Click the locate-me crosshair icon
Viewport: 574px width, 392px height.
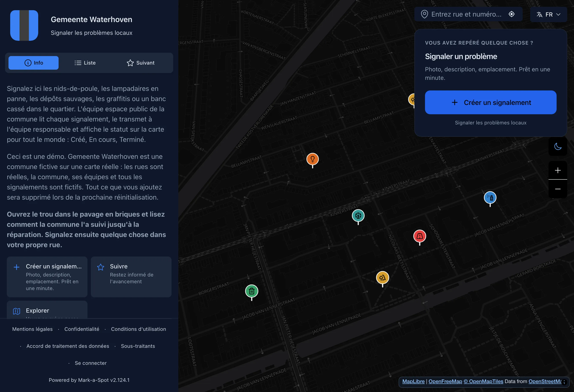511,14
